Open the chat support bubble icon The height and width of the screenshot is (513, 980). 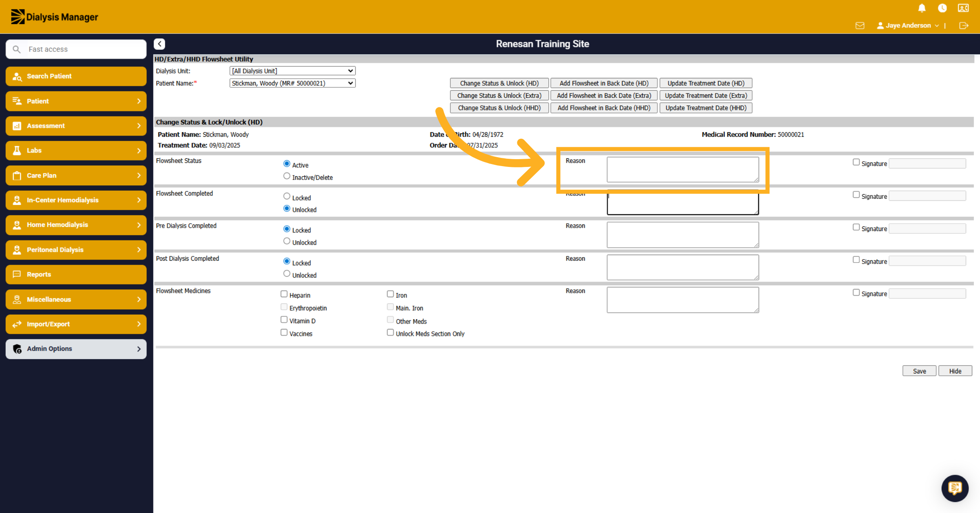point(955,488)
